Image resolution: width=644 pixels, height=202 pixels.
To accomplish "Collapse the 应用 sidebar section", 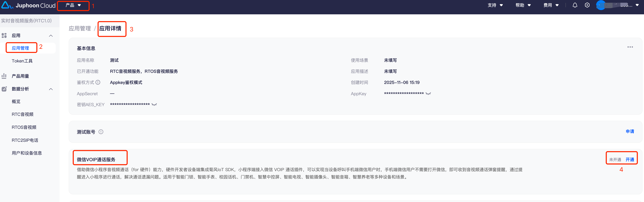I will coord(51,36).
